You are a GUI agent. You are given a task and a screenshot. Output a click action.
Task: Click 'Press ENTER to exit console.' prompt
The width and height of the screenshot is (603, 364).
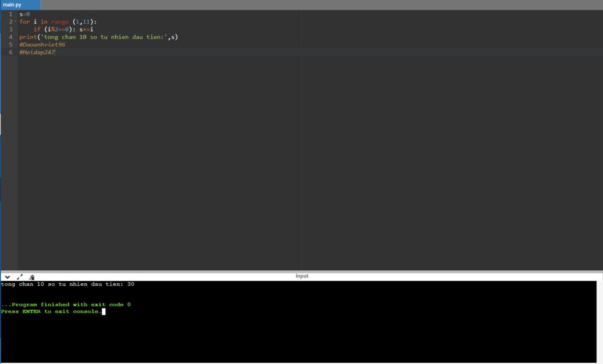coord(51,312)
